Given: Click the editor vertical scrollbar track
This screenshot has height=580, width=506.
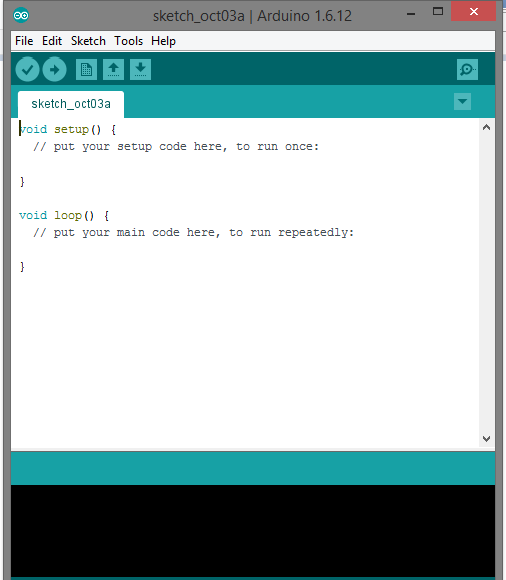Looking at the screenshot, I should tap(486, 283).
